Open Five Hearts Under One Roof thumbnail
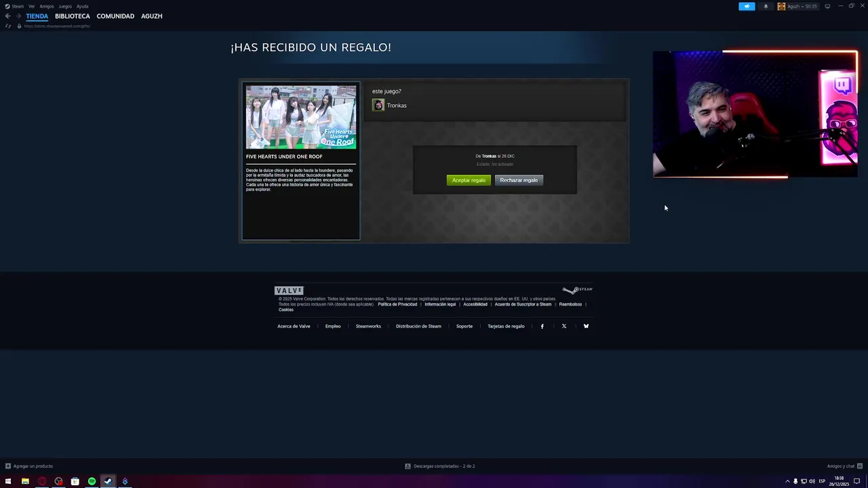This screenshot has width=868, height=488. click(x=301, y=117)
